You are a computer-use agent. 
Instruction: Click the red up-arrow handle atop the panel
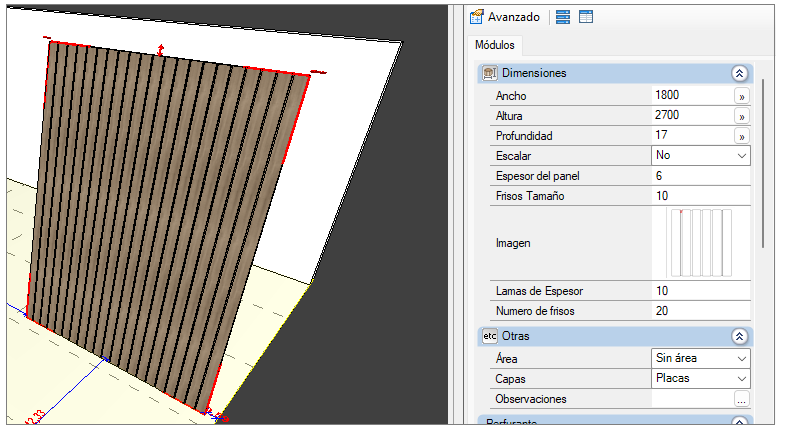click(x=160, y=50)
